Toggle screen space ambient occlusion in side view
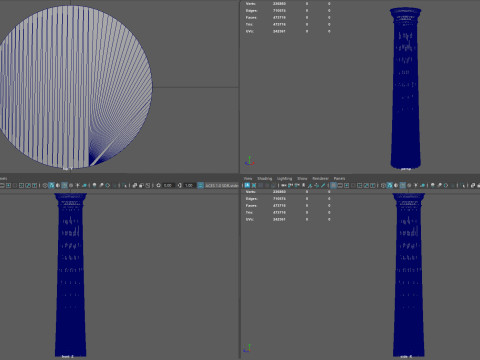 [x=433, y=185]
